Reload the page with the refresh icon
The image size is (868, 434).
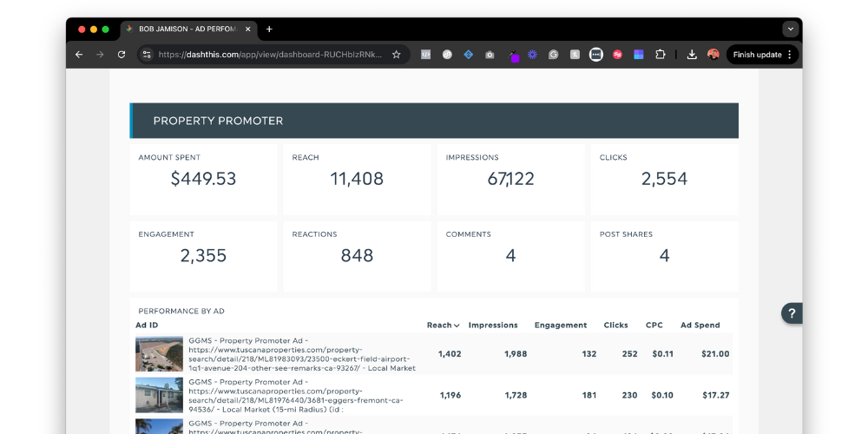122,55
